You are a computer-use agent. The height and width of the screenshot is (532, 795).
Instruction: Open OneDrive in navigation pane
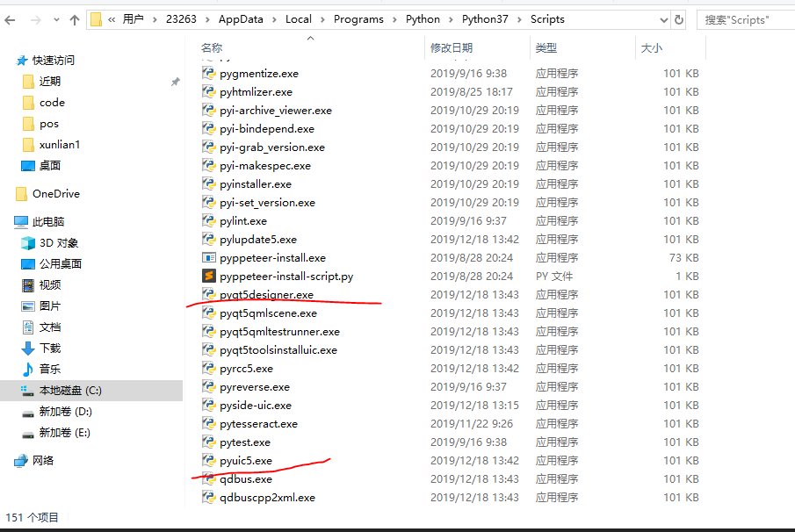tap(55, 194)
